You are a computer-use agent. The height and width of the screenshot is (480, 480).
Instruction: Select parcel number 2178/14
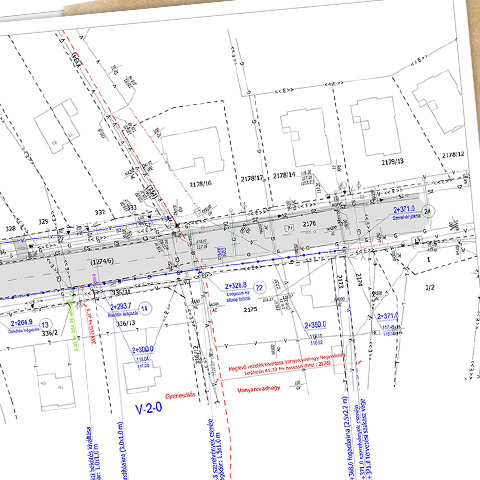click(x=284, y=175)
